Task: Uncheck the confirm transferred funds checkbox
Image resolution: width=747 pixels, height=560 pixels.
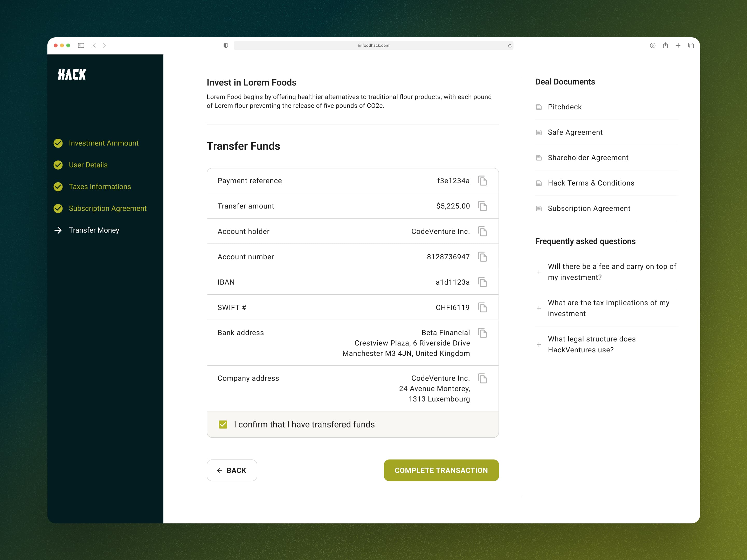Action: click(x=223, y=424)
